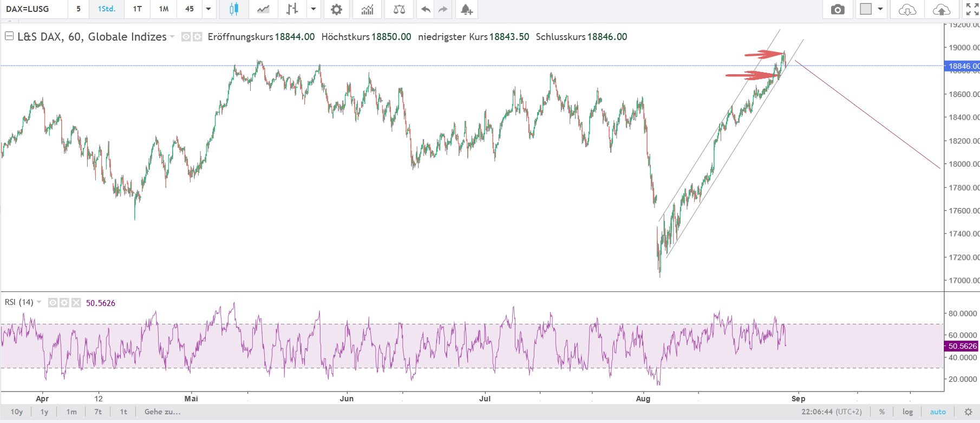Click the 17000.00 price axis label
Screen dimensions: 980x423
[x=964, y=281]
